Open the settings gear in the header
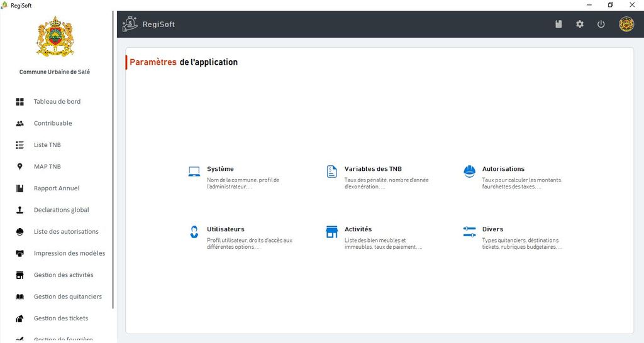This screenshot has height=343, width=644. [580, 24]
